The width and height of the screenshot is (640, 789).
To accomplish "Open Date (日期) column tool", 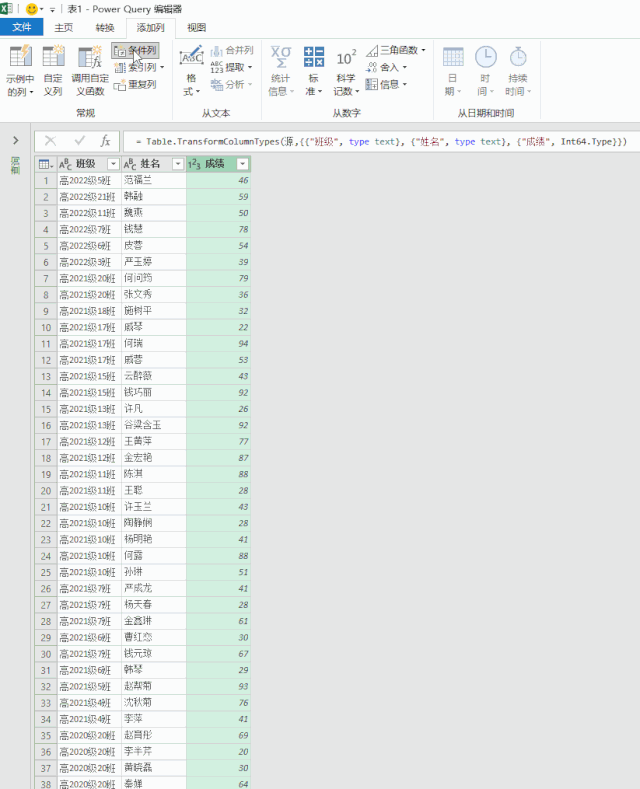I will pyautogui.click(x=453, y=70).
